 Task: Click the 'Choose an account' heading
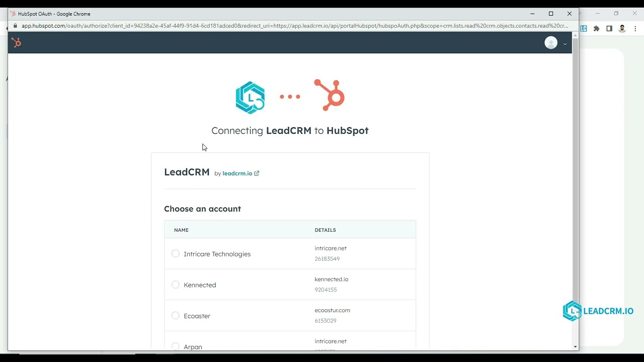click(202, 209)
